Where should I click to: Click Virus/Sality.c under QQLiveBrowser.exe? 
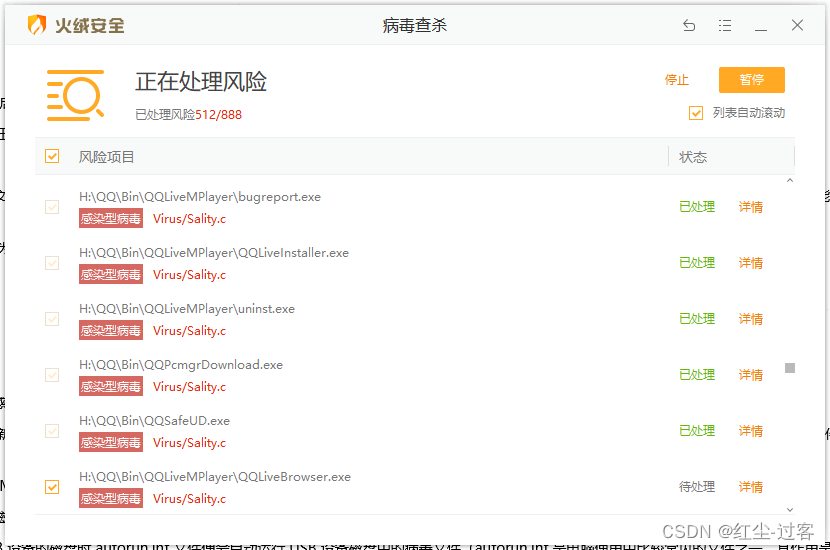tap(190, 499)
